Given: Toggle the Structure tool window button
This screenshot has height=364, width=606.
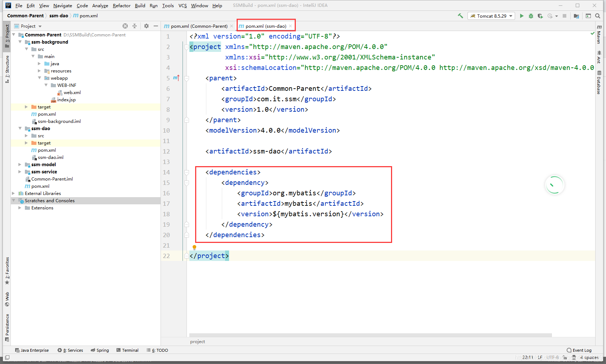Looking at the screenshot, I should click(x=7, y=69).
